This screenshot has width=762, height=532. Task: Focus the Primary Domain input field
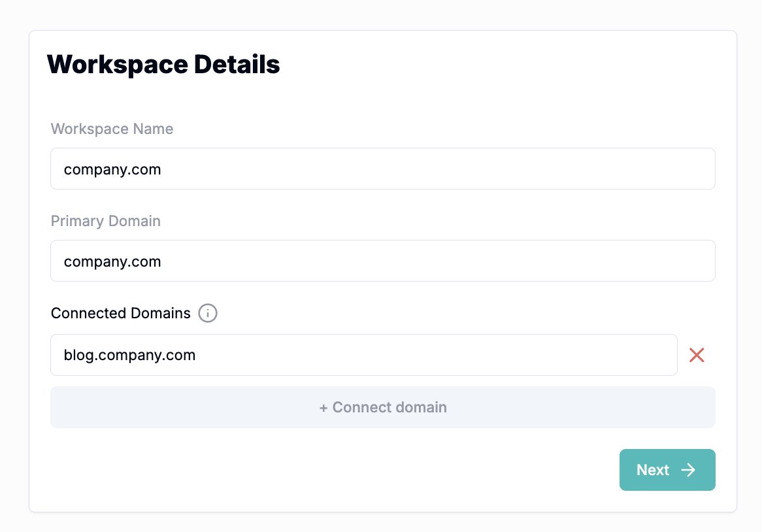click(382, 261)
